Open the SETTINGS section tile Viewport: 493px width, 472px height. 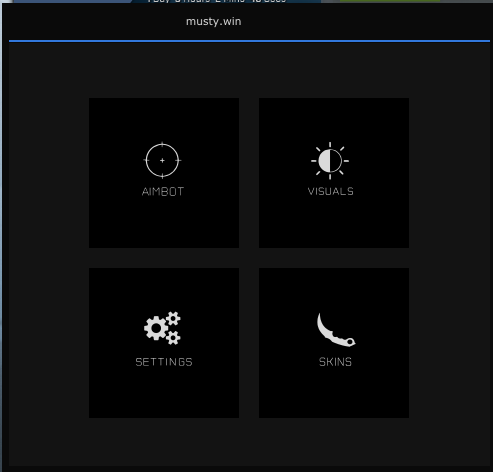tap(164, 343)
